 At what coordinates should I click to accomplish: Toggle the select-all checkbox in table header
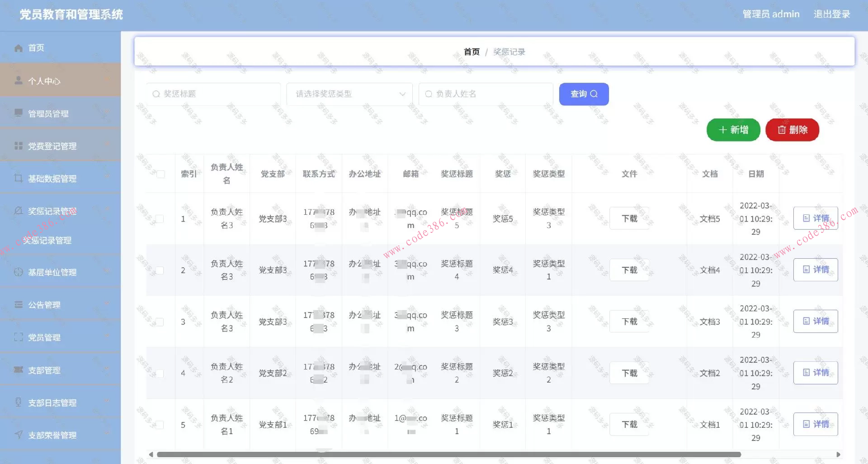(x=160, y=174)
